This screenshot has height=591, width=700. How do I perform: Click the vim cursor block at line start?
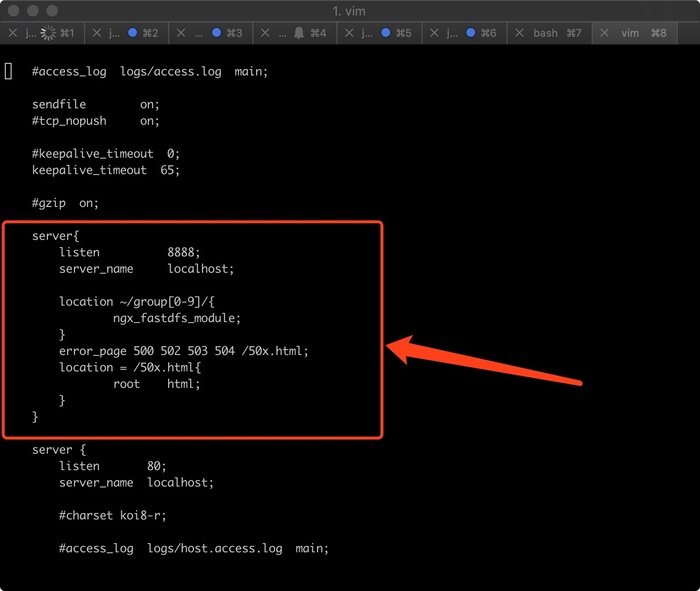click(8, 71)
